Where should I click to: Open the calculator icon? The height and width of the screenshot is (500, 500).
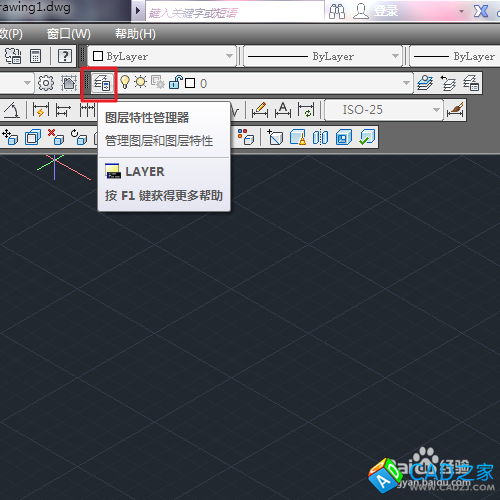point(35,56)
